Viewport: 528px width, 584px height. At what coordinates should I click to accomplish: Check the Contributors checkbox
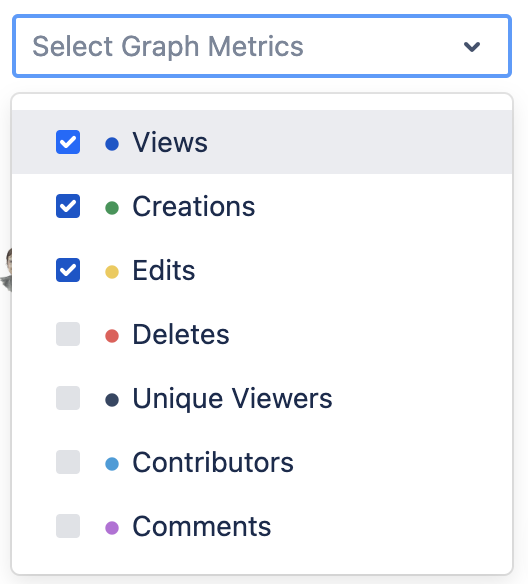point(68,462)
